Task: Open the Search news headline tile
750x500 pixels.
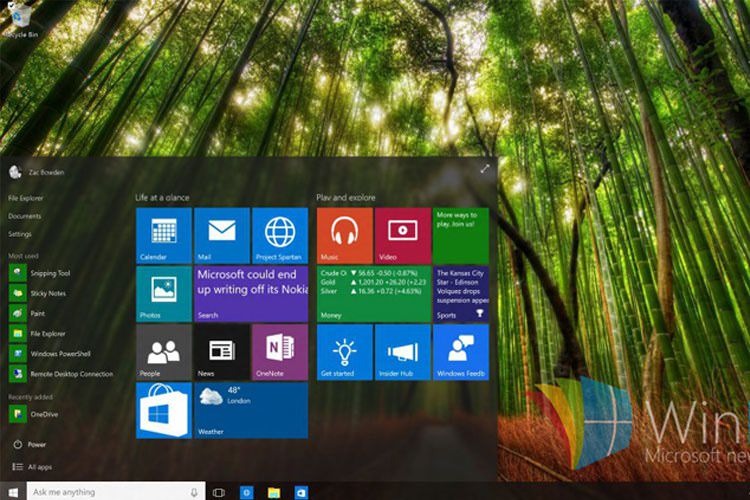Action: [x=251, y=294]
